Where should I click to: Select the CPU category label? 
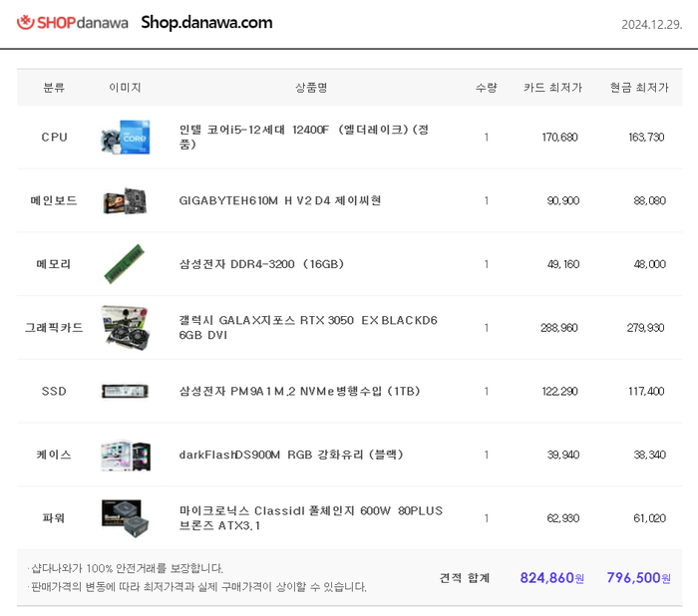pos(54,138)
